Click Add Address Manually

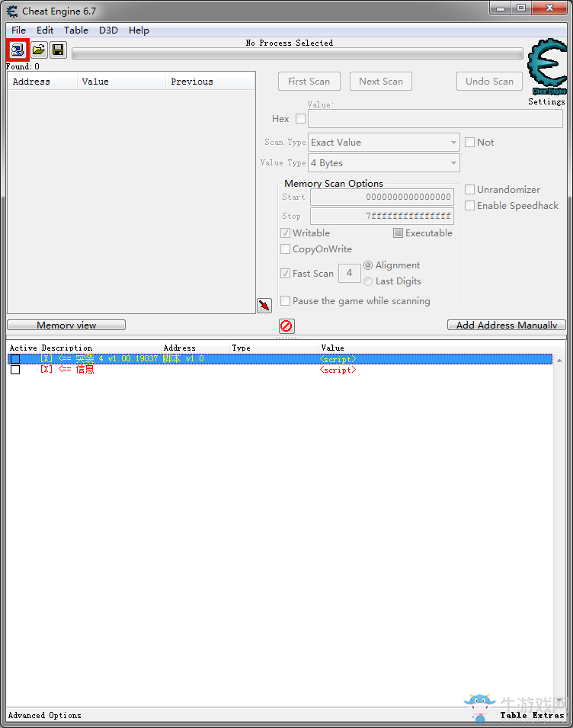[507, 325]
